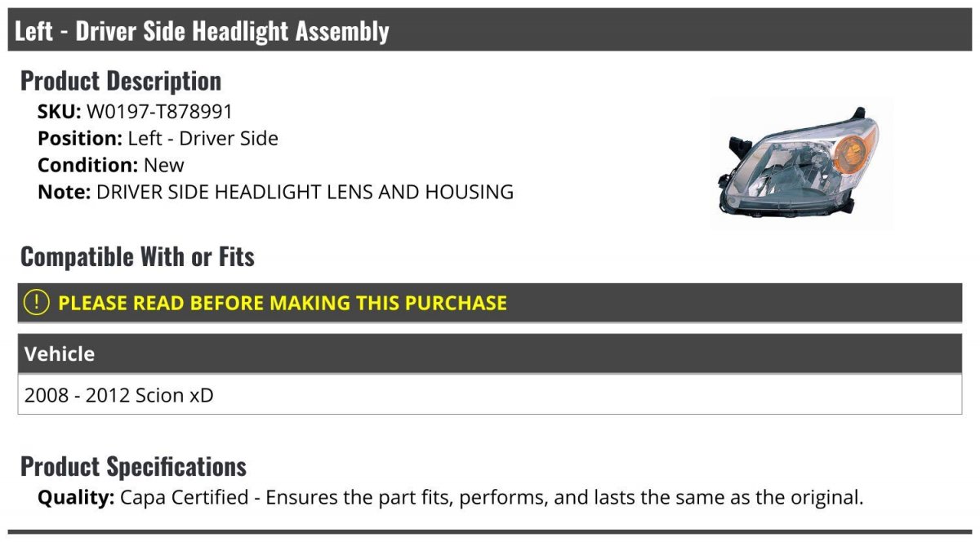Viewport: 980px width, 542px height.
Task: Click the Compatible With or Fits heading
Action: (x=137, y=257)
